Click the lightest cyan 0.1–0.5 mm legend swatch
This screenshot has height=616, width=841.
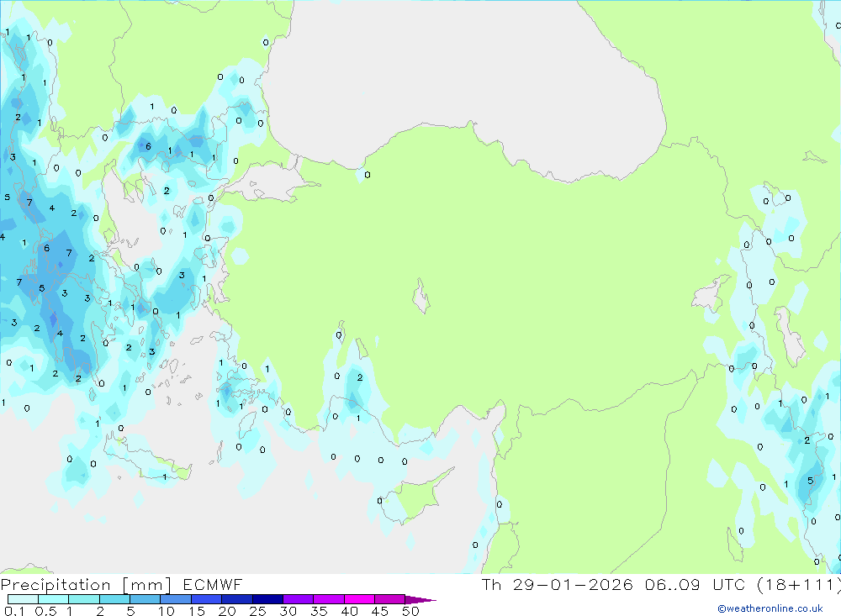point(23,599)
